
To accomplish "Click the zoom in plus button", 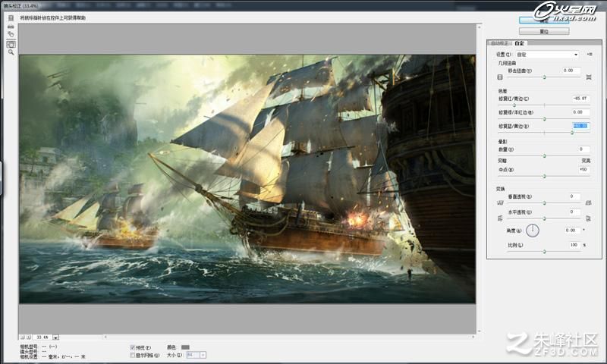I will coord(28,337).
